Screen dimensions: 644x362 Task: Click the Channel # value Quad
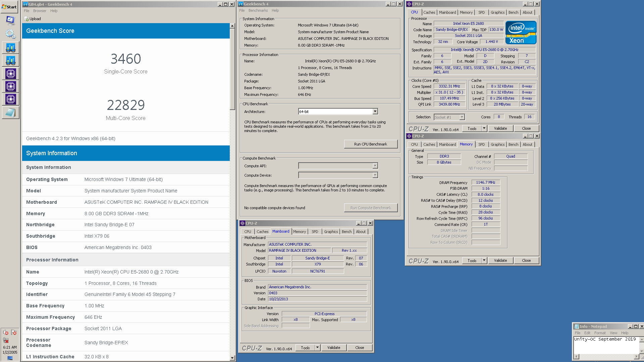(x=511, y=157)
